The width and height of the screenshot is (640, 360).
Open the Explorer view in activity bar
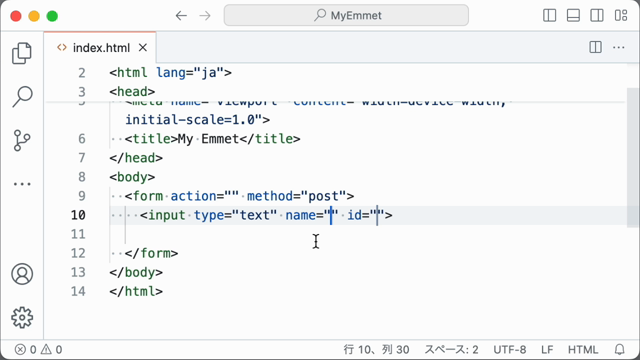tap(22, 53)
